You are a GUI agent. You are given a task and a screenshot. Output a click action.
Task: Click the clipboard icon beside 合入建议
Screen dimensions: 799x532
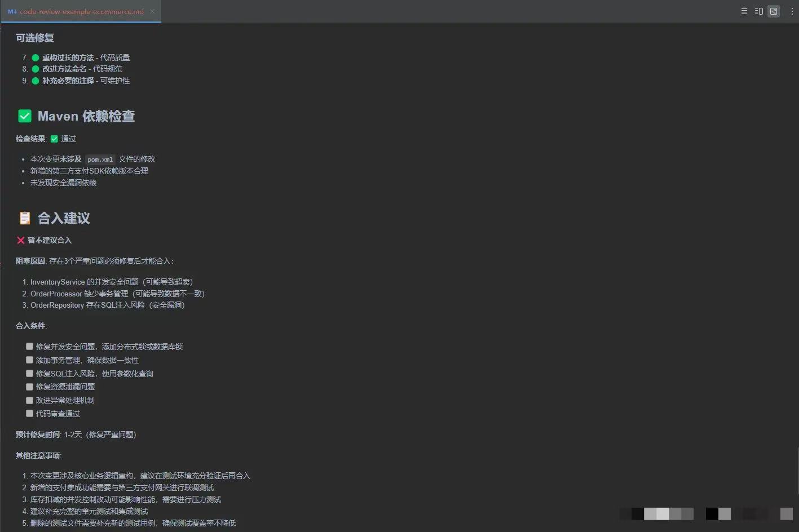click(25, 218)
